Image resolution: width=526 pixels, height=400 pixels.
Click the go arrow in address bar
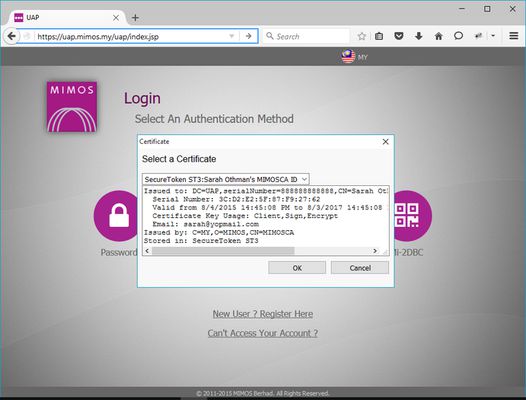point(248,36)
